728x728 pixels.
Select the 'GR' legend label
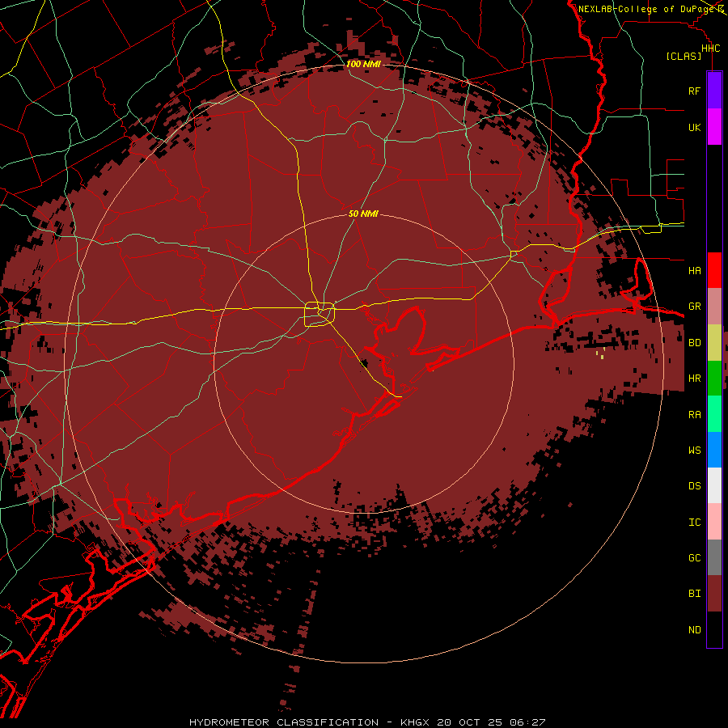pyautogui.click(x=694, y=307)
